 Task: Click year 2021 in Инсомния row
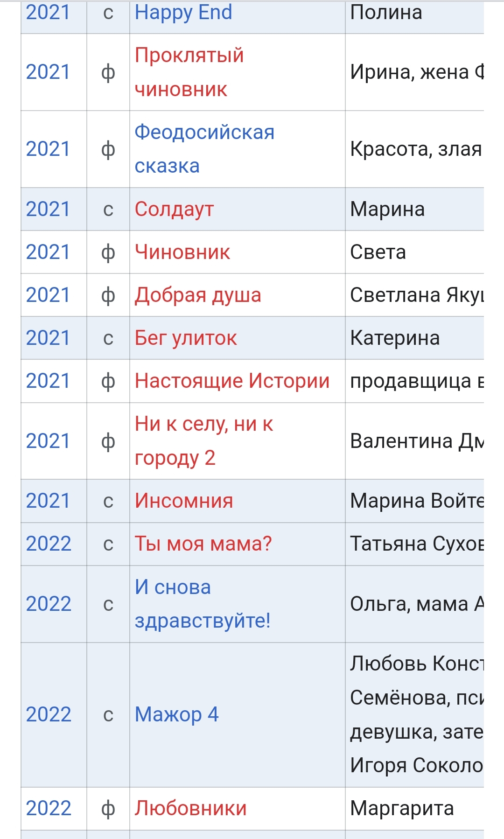click(48, 501)
